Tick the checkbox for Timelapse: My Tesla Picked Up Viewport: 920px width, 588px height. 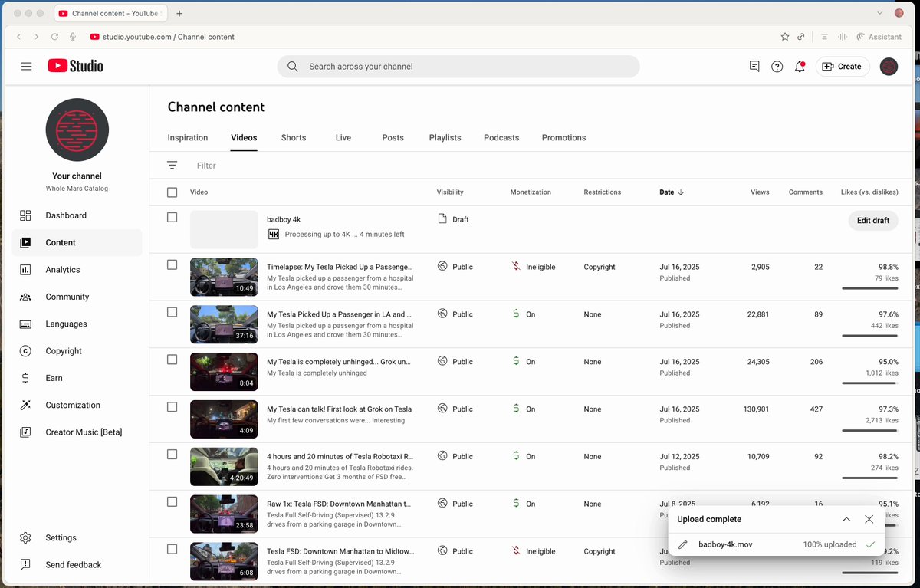tap(172, 264)
